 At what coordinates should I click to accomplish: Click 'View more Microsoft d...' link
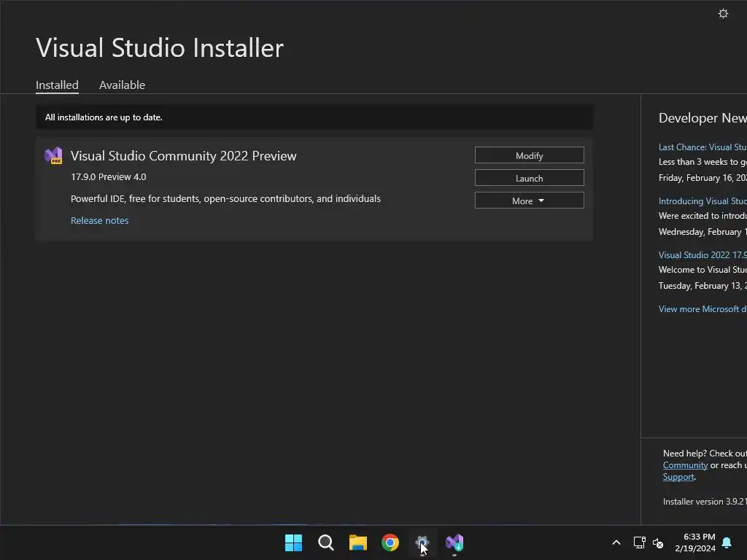tap(703, 309)
